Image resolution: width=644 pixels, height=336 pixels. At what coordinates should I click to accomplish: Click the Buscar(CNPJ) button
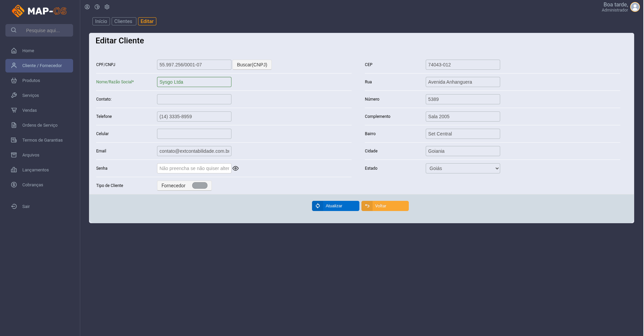252,65
